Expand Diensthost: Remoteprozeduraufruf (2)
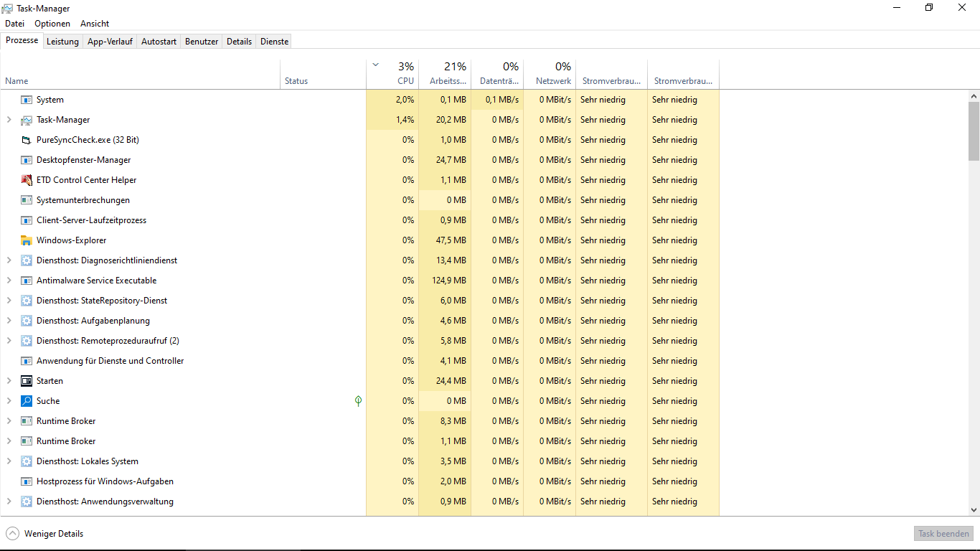Screen dimensions: 980x551 click(x=9, y=341)
